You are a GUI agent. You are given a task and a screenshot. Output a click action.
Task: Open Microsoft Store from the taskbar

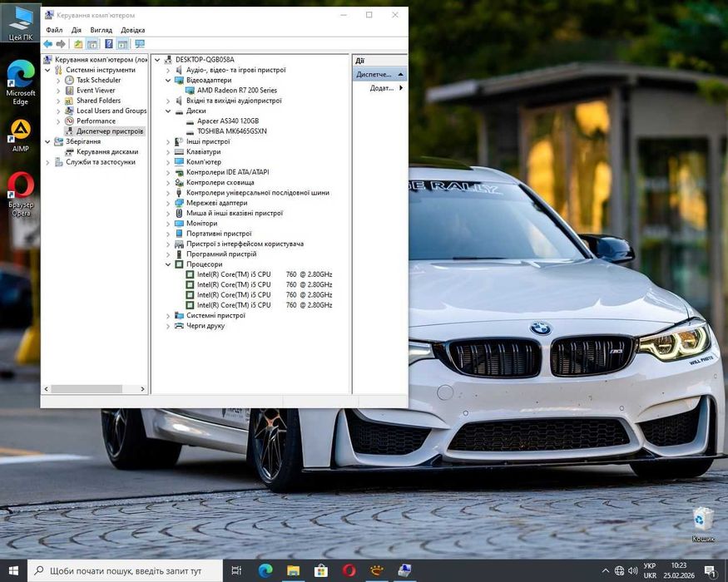(321, 570)
